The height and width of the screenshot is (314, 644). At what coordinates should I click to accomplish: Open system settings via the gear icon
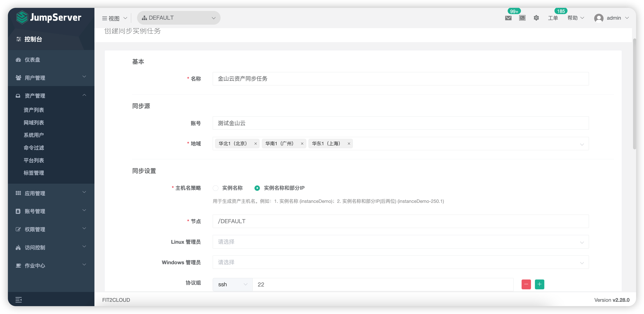click(536, 18)
